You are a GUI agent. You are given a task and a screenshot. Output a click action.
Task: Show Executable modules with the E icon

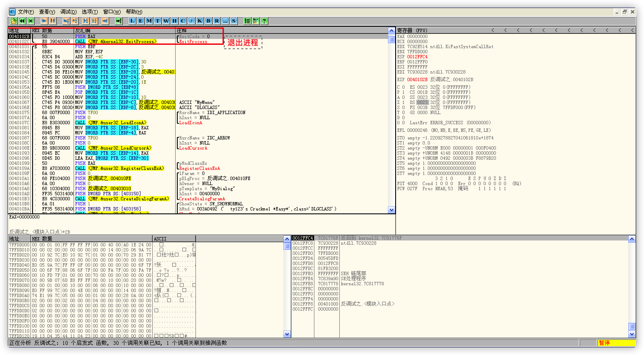(x=140, y=21)
